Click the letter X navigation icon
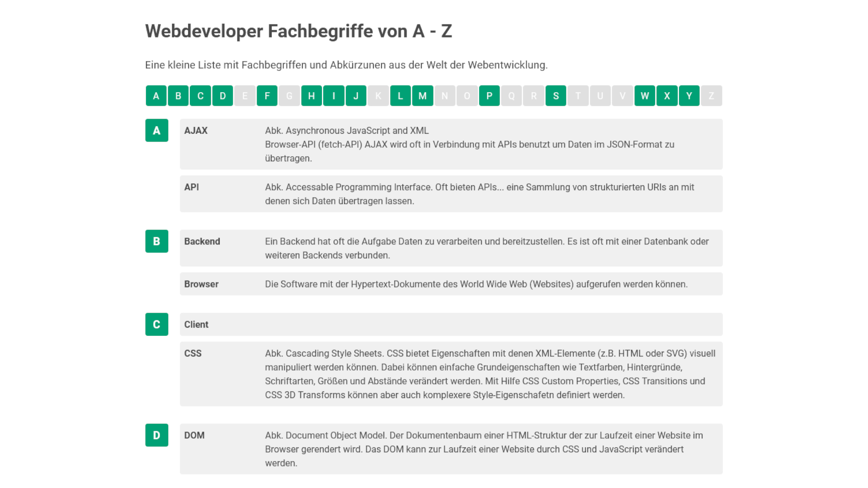Screen dimensions: 868x488 [667, 95]
